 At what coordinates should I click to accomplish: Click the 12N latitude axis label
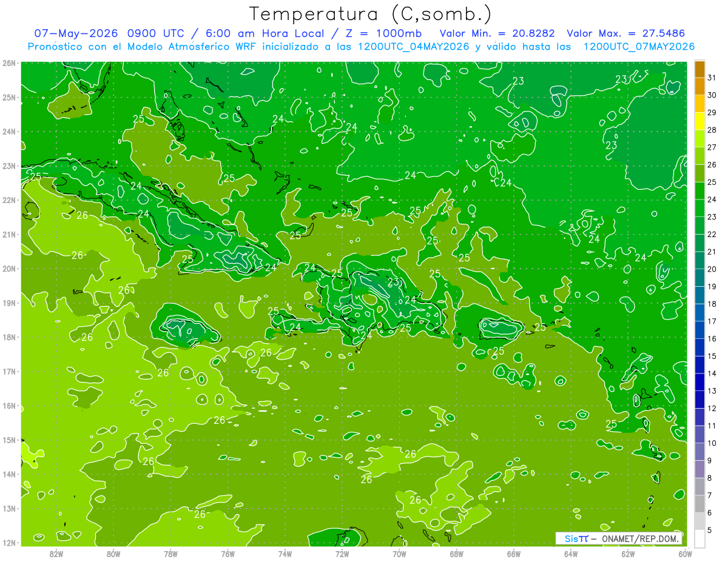(8, 543)
